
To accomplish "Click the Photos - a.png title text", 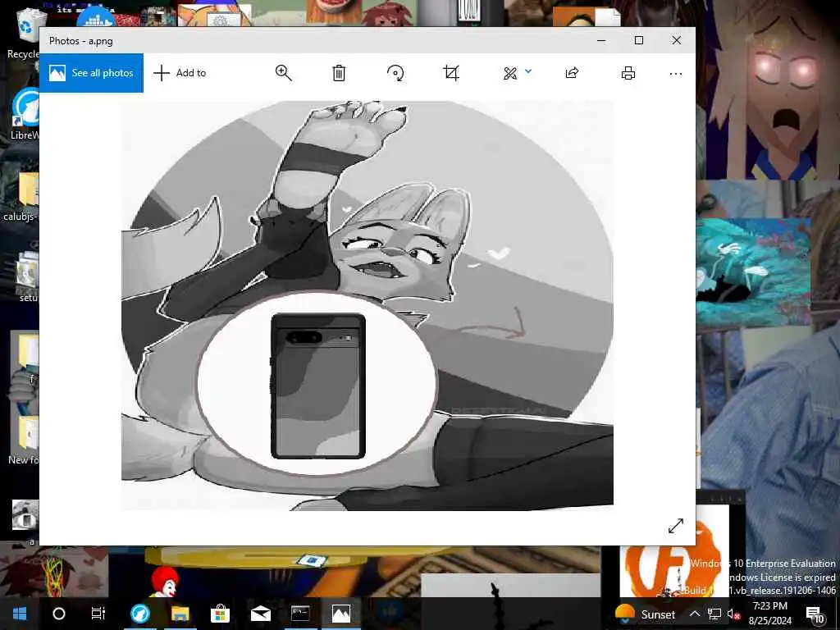I will [81, 41].
